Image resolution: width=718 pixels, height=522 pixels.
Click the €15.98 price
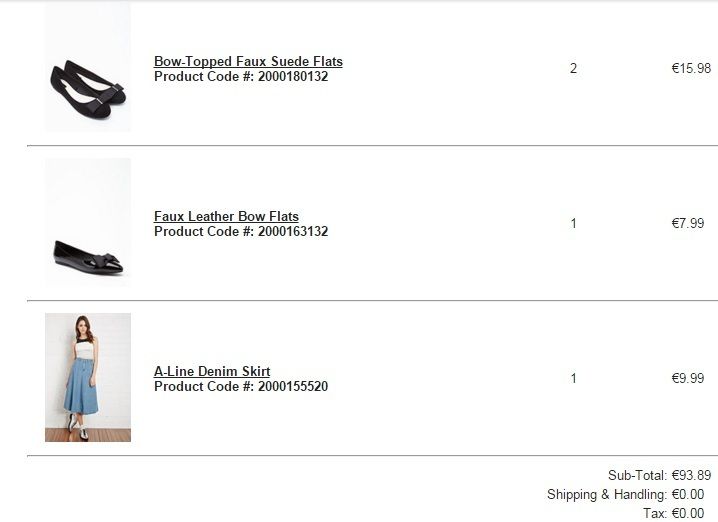(691, 69)
